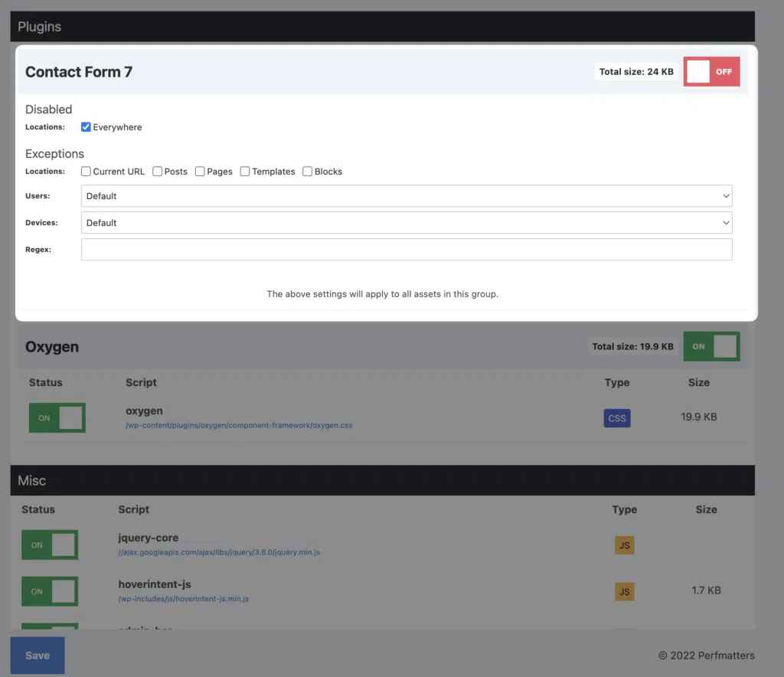Click the Plugins section header
This screenshot has height=677, width=784.
pos(383,27)
